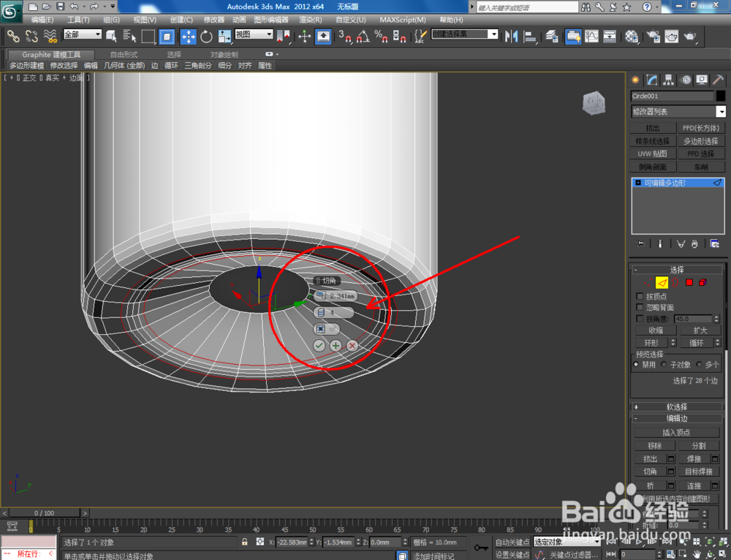The image size is (731, 560).
Task: Open the Render Setup teapot icon
Action: pos(653,36)
